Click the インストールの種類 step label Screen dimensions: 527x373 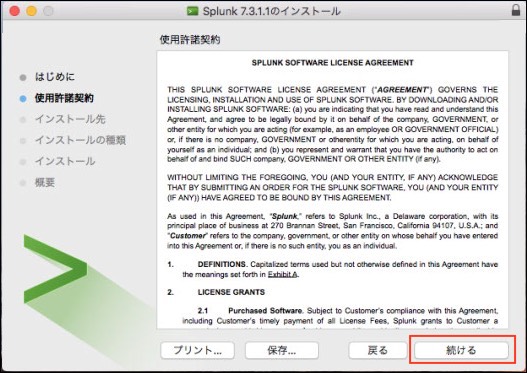[x=81, y=140]
